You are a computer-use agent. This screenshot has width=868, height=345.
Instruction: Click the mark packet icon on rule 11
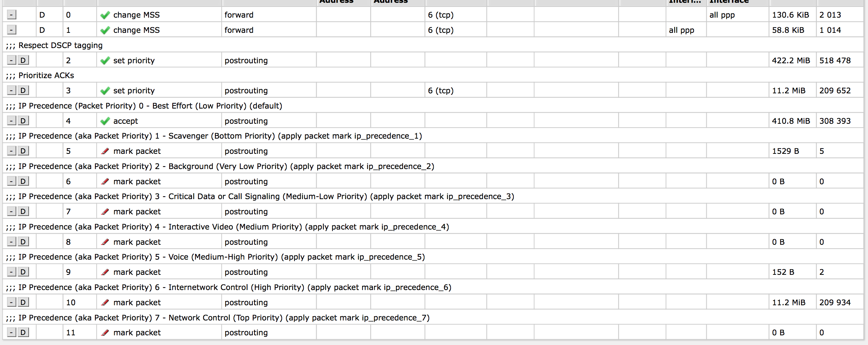click(105, 333)
